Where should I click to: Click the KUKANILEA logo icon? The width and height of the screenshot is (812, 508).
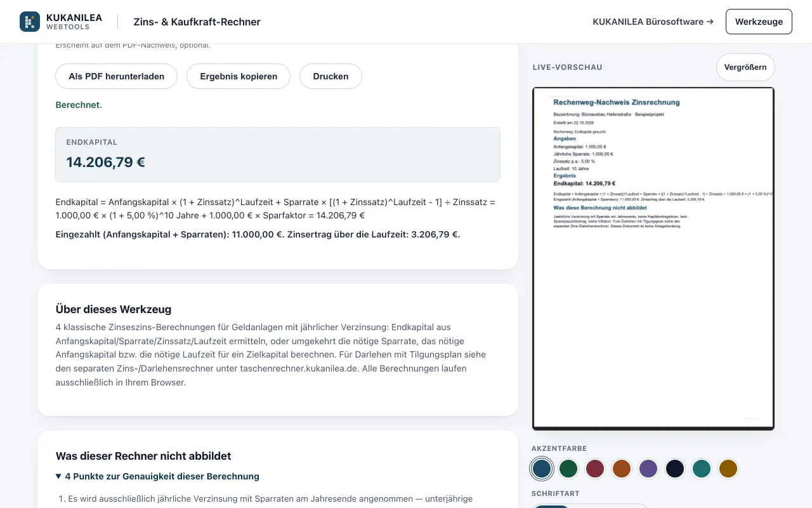(x=30, y=22)
